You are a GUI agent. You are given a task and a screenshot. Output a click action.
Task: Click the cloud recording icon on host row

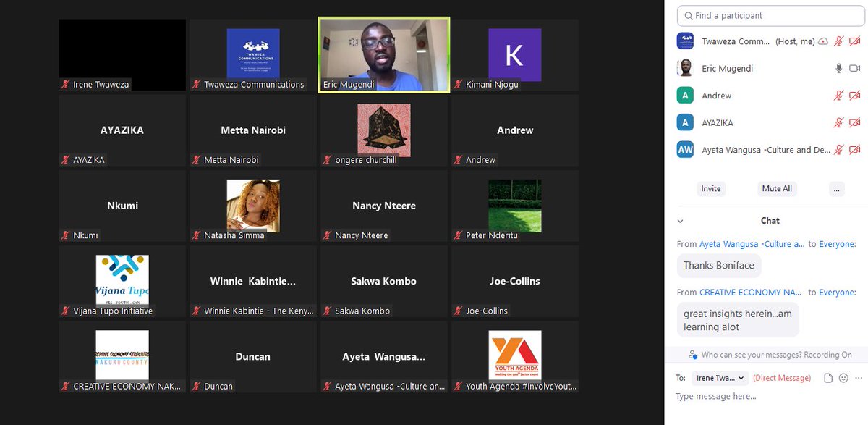(x=822, y=41)
